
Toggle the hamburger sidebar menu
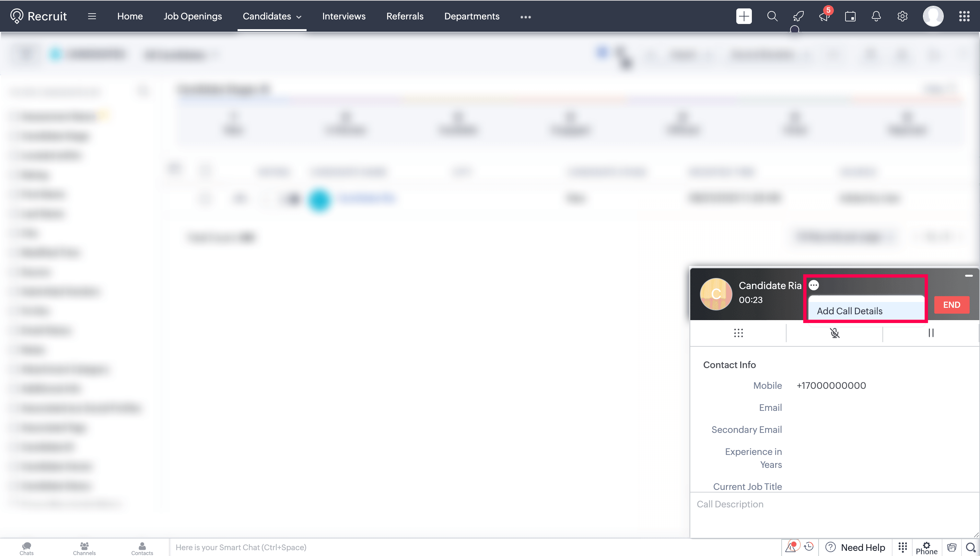pyautogui.click(x=92, y=16)
